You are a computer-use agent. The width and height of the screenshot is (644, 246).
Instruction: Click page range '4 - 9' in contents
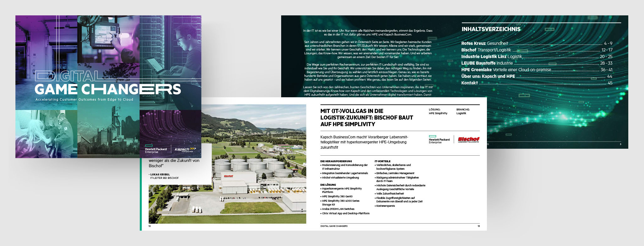coord(608,43)
